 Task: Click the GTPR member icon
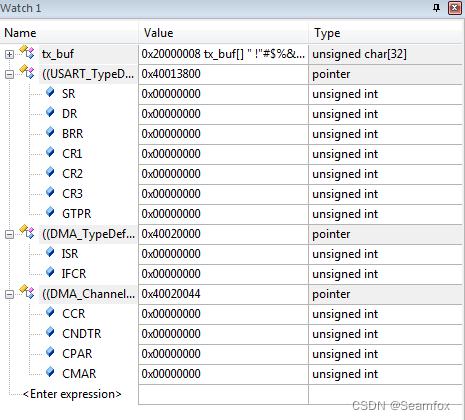click(50, 212)
